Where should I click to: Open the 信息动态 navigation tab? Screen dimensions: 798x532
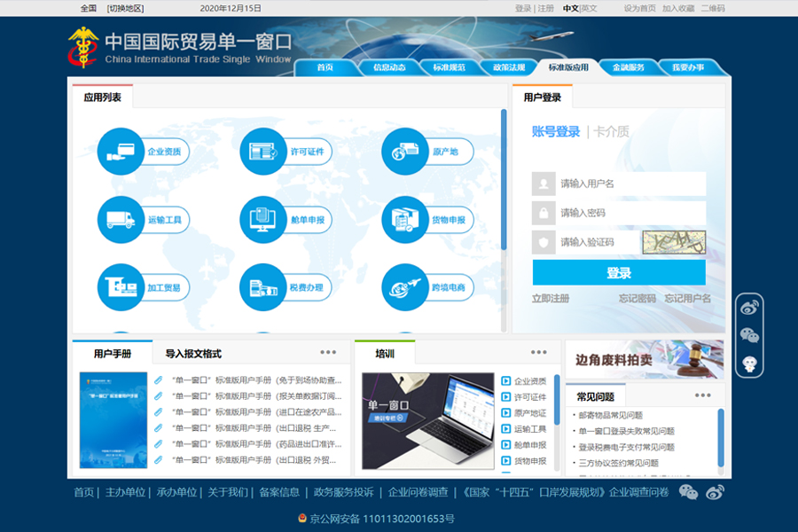[389, 67]
